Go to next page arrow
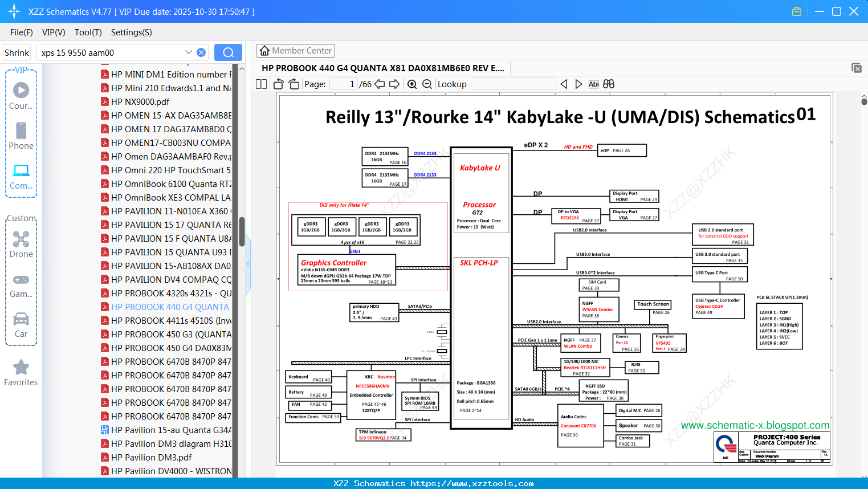Image resolution: width=868 pixels, height=489 pixels. [x=394, y=84]
